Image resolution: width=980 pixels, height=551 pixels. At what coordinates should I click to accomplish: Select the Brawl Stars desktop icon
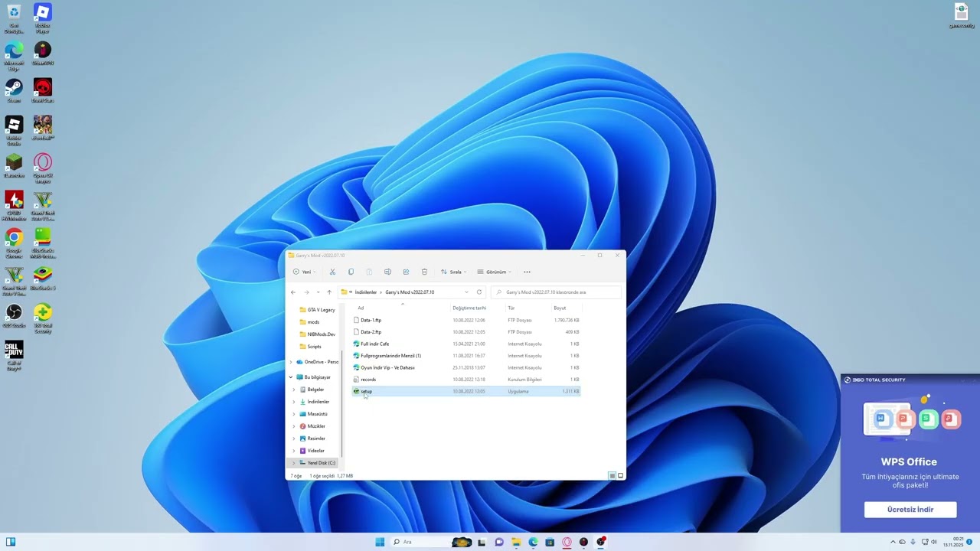tap(43, 91)
